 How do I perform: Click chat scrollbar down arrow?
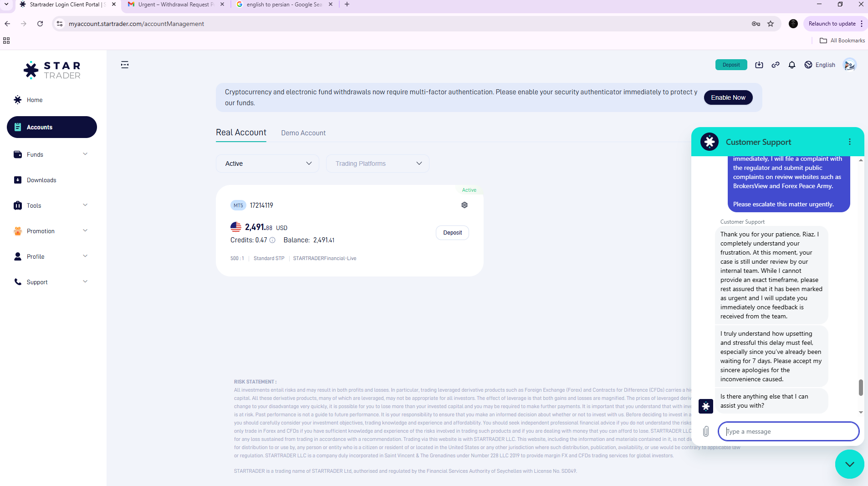pos(861,412)
